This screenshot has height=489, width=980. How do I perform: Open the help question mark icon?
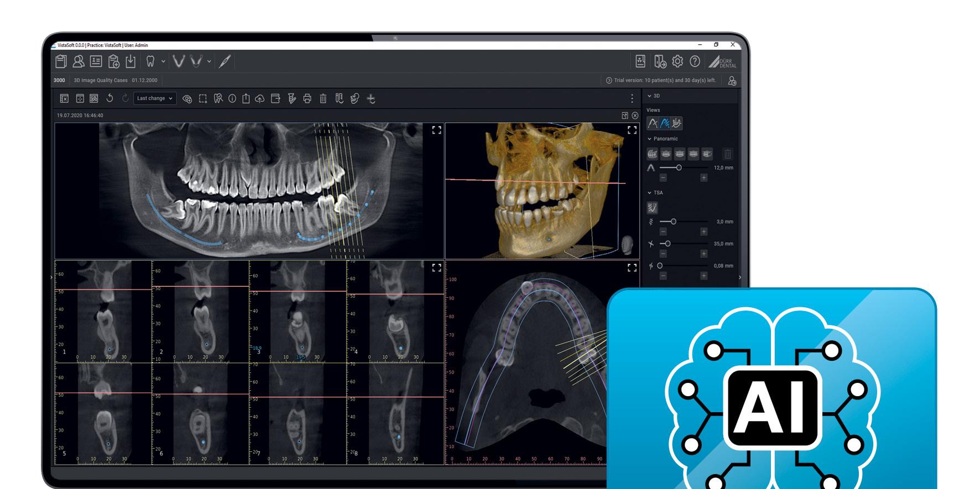coord(695,61)
